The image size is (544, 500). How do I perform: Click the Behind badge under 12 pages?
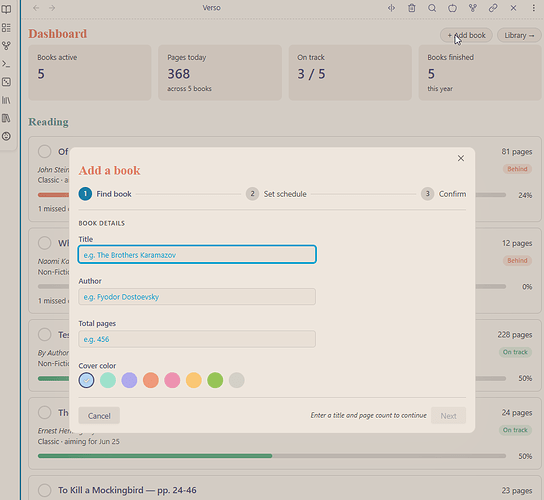[x=517, y=261]
